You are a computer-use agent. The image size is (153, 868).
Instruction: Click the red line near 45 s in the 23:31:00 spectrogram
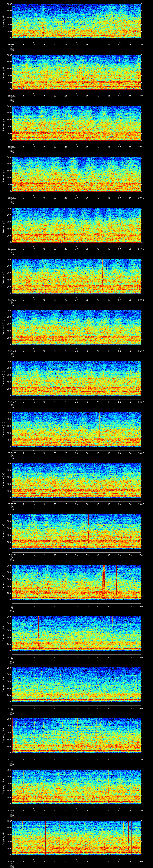[x=109, y=786]
